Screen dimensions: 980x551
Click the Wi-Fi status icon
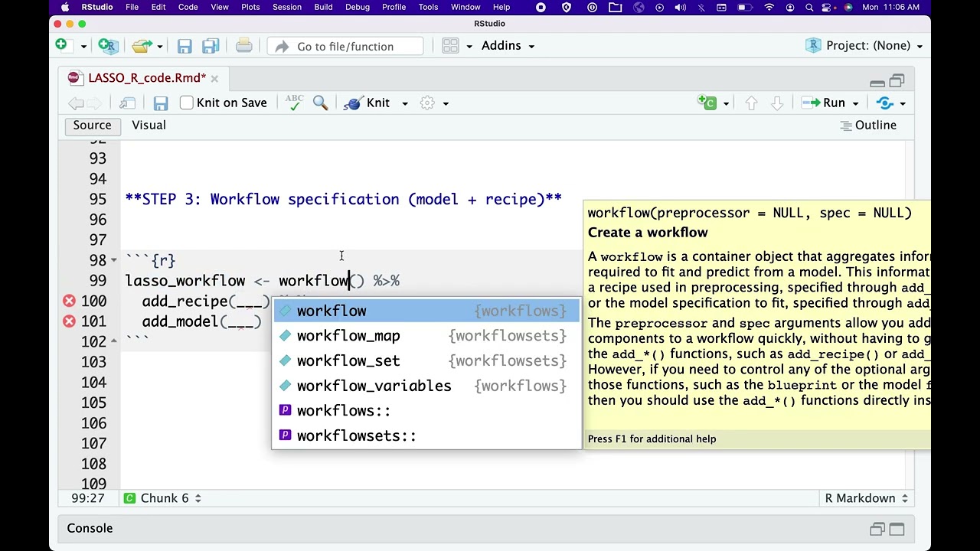click(769, 7)
